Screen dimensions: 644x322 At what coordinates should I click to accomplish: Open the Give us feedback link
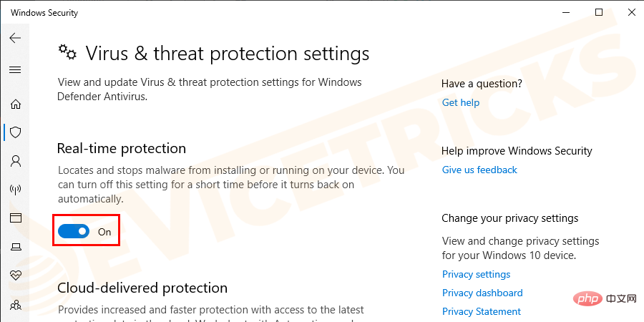pos(479,170)
